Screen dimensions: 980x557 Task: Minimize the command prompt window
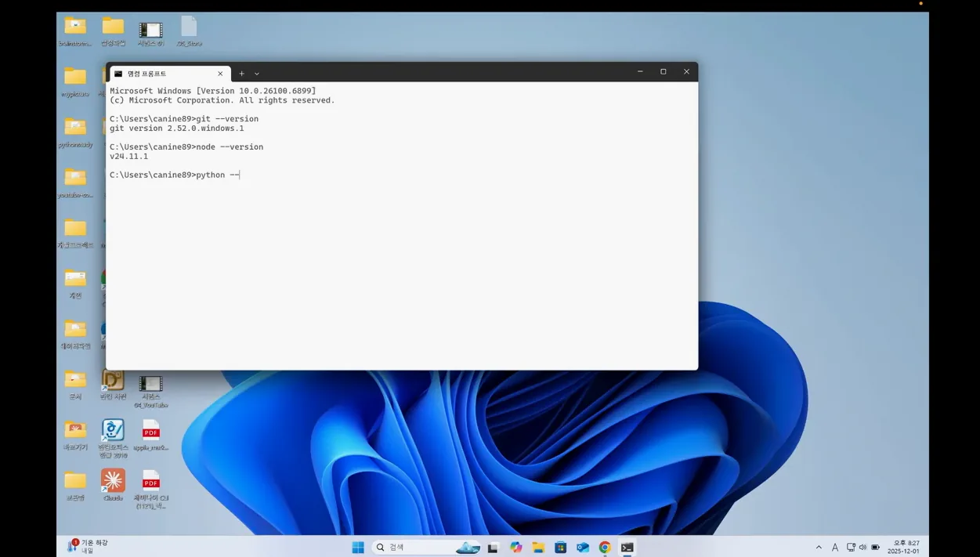[x=640, y=71]
